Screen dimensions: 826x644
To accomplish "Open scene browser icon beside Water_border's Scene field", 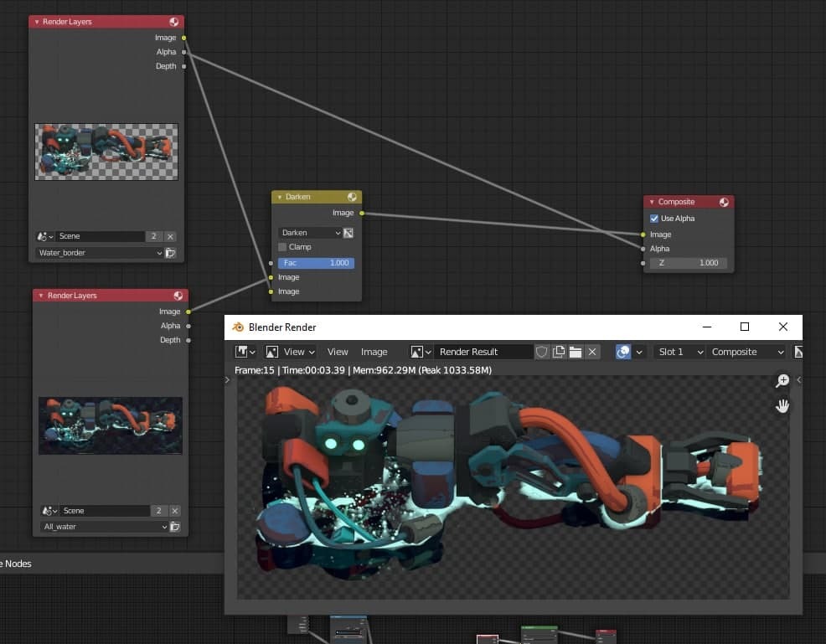I will pos(44,236).
